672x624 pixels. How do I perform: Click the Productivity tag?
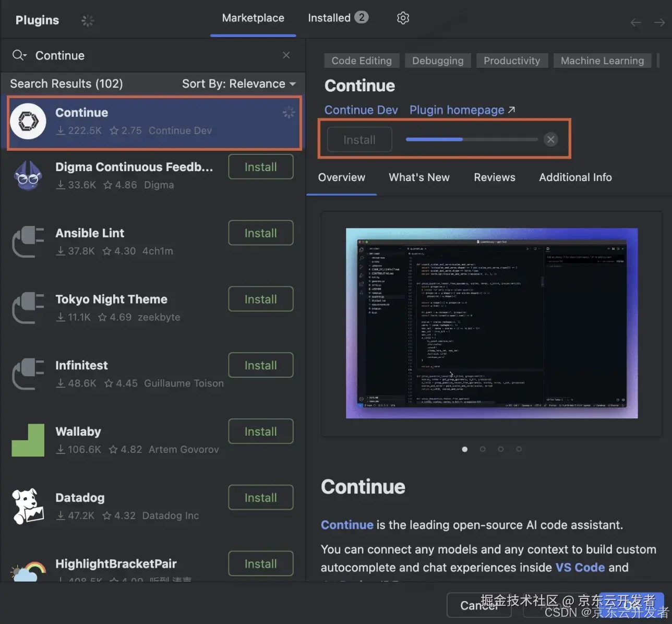(512, 61)
